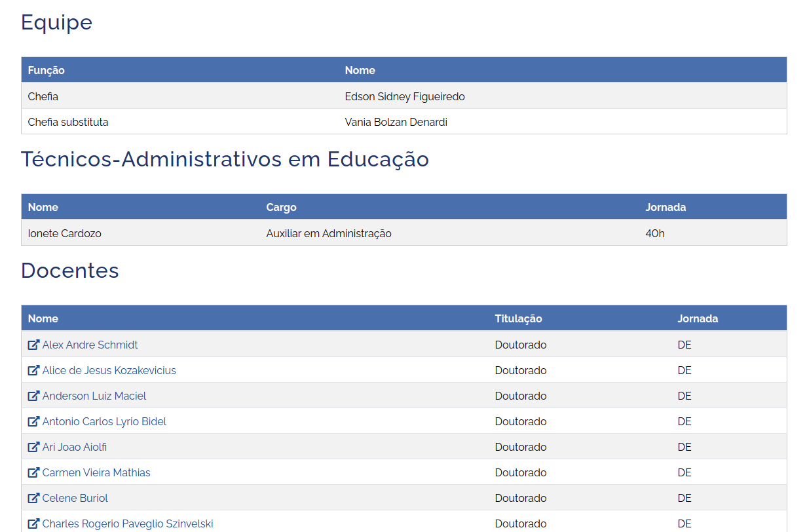Follow the Ari Joao Aiolfi link
Screen dimensions: 807x532
(74, 447)
